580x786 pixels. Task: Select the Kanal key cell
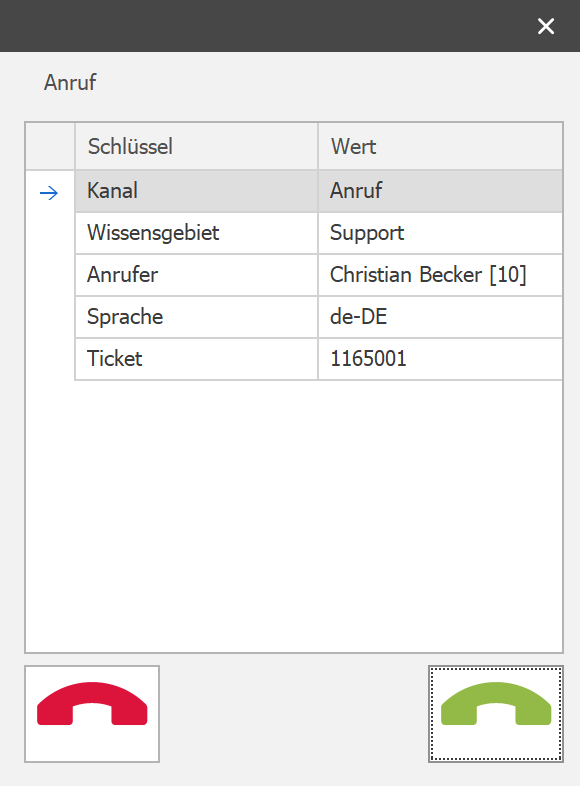click(x=197, y=191)
